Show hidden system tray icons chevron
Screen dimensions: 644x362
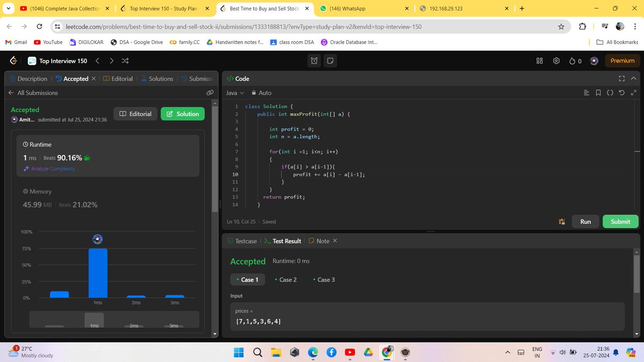(x=507, y=352)
